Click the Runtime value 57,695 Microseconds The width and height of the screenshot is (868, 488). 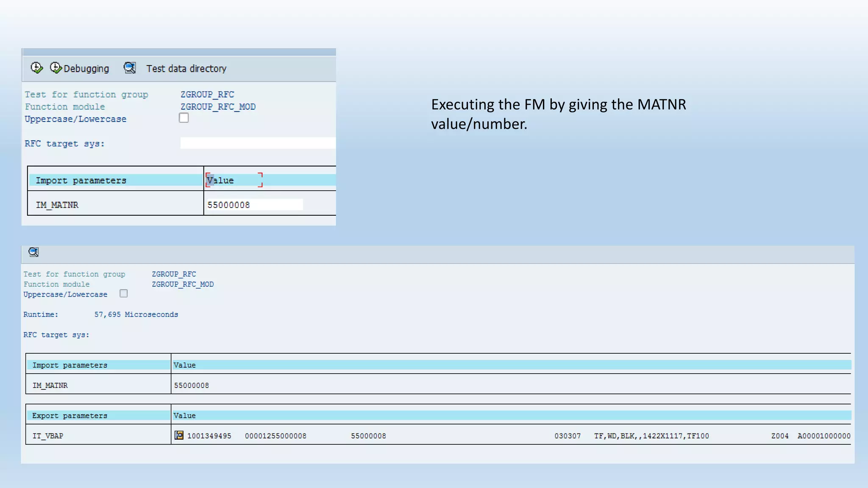[136, 314]
